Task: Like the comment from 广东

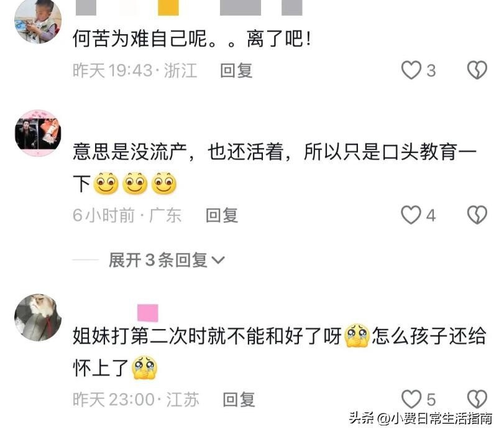Action: click(411, 215)
